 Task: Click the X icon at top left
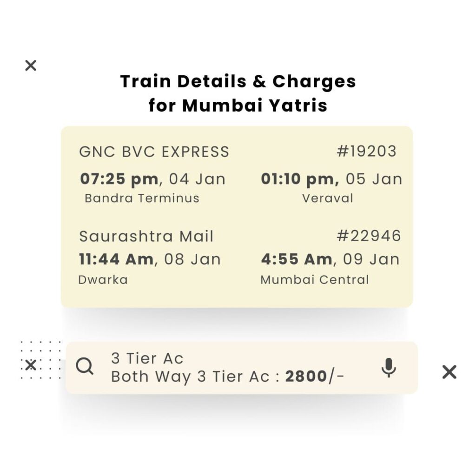[x=31, y=66]
